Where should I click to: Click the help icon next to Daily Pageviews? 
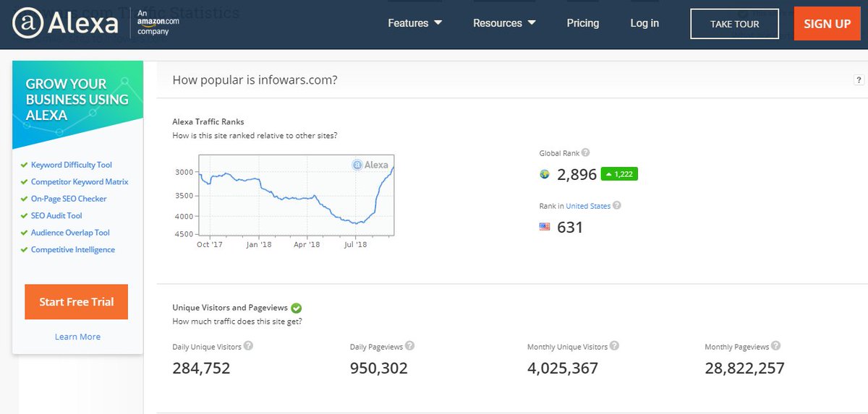point(409,346)
